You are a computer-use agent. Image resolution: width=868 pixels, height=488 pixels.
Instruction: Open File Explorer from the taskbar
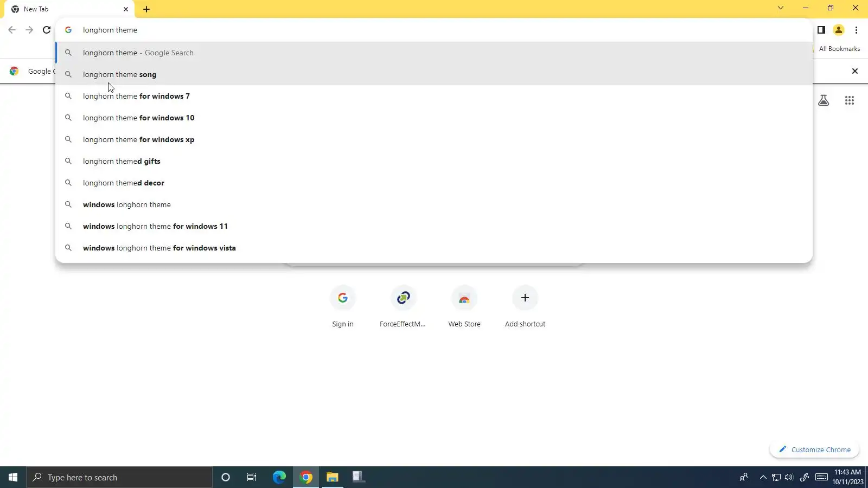click(333, 477)
